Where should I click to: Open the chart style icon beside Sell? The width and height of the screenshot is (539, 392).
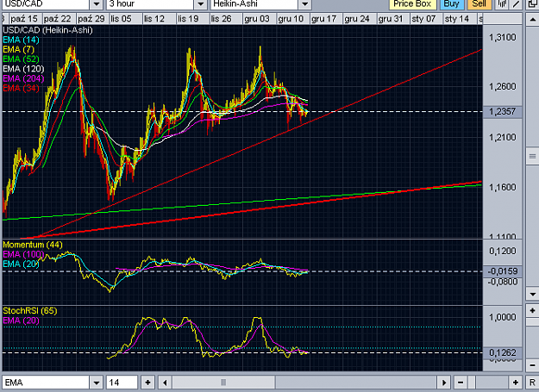[x=502, y=3]
